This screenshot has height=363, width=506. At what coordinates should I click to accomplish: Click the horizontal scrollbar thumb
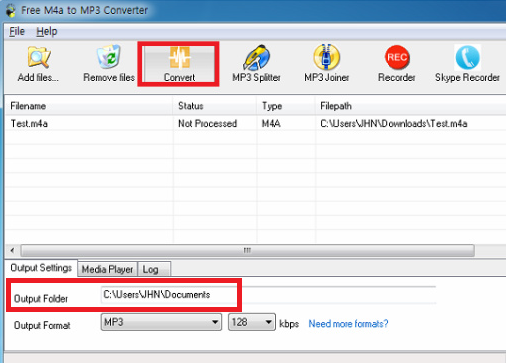(247, 250)
